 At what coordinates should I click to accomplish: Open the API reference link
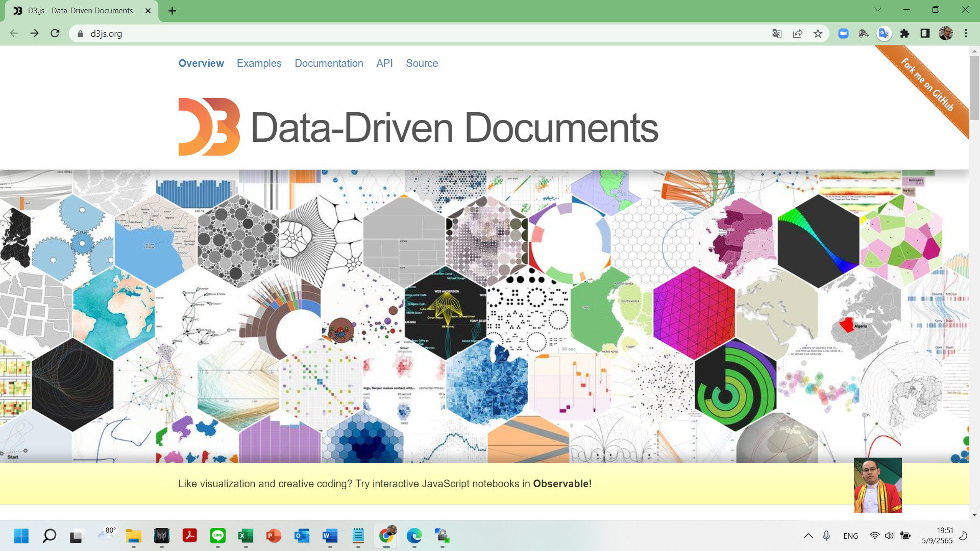384,63
